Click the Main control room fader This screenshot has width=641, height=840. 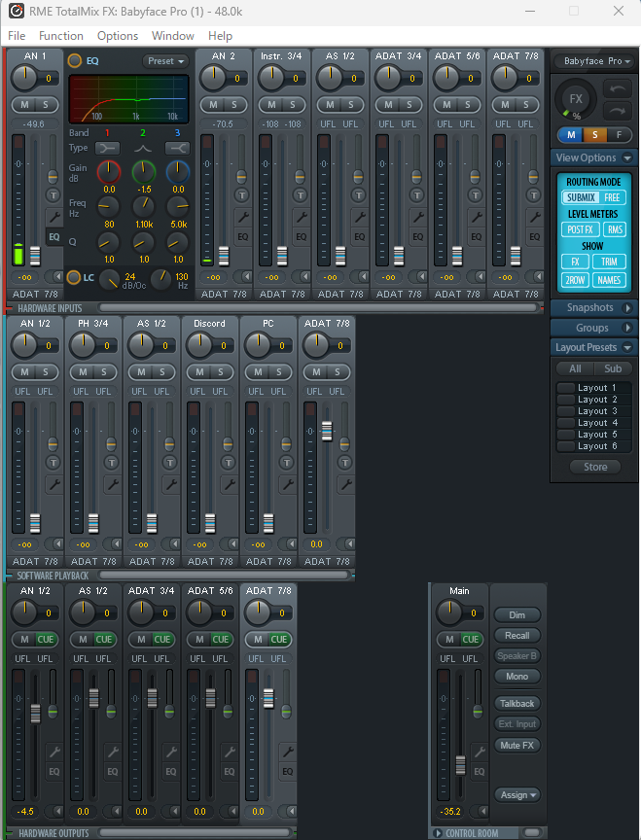(460, 765)
